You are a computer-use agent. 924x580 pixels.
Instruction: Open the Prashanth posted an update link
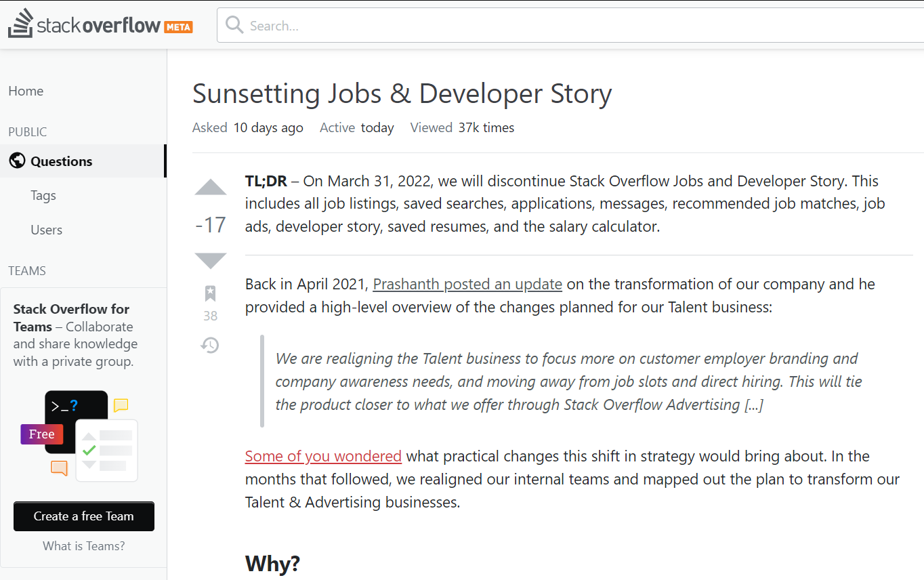467,284
